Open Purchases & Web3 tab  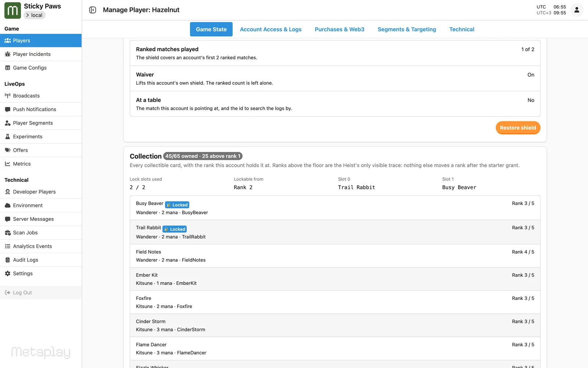[x=340, y=29]
